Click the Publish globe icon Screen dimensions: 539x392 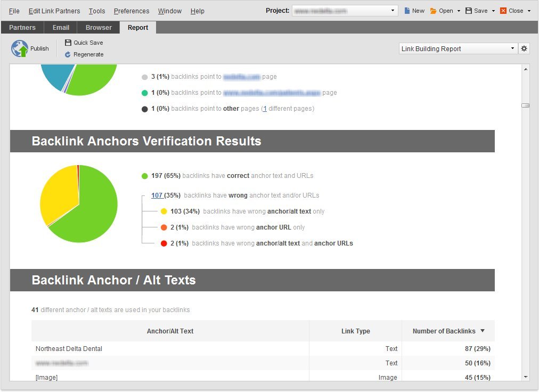pyautogui.click(x=20, y=48)
